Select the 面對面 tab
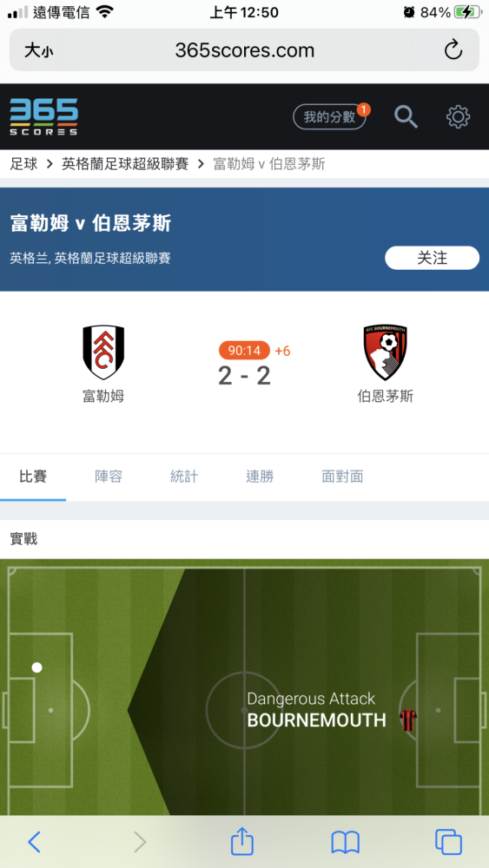Screen dimensions: 489x868 pyautogui.click(x=342, y=477)
